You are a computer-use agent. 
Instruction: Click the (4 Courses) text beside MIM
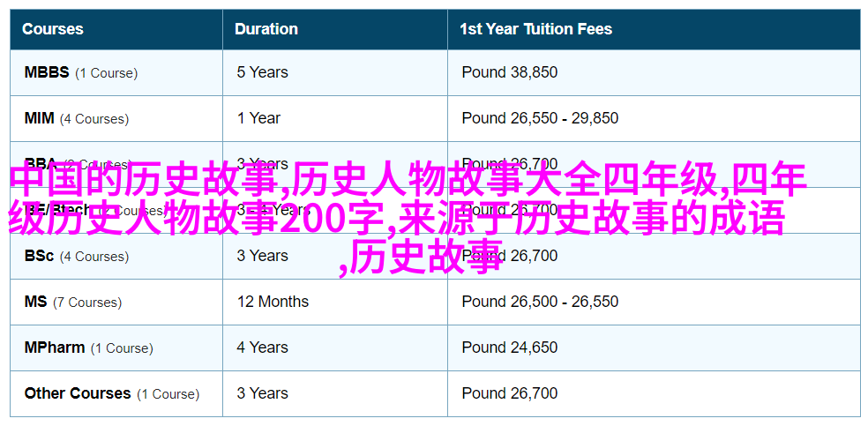94,119
